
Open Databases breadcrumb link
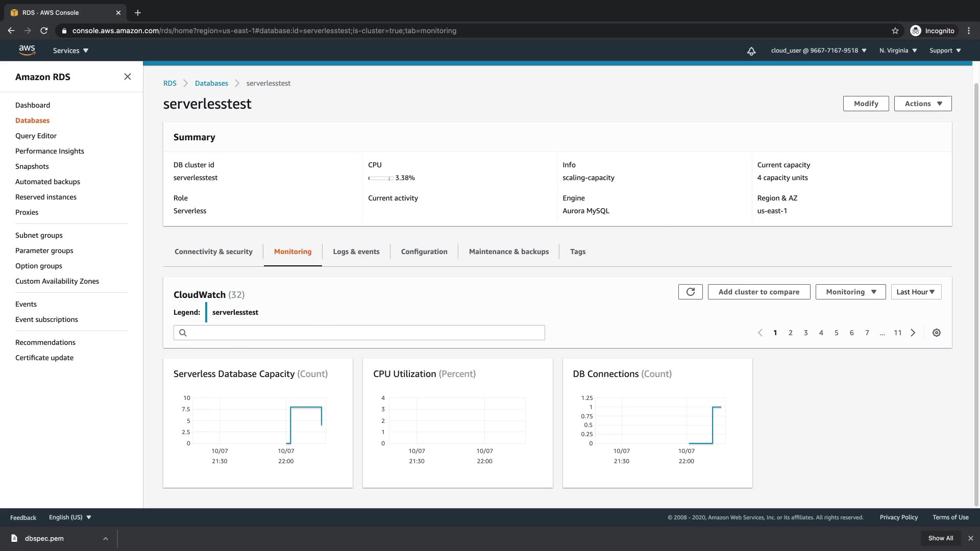pos(211,83)
